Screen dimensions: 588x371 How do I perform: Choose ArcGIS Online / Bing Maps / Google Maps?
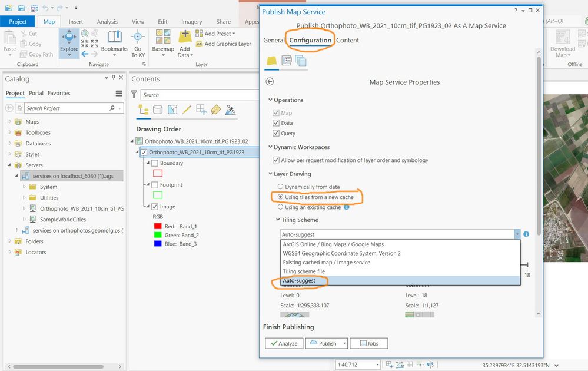point(400,244)
